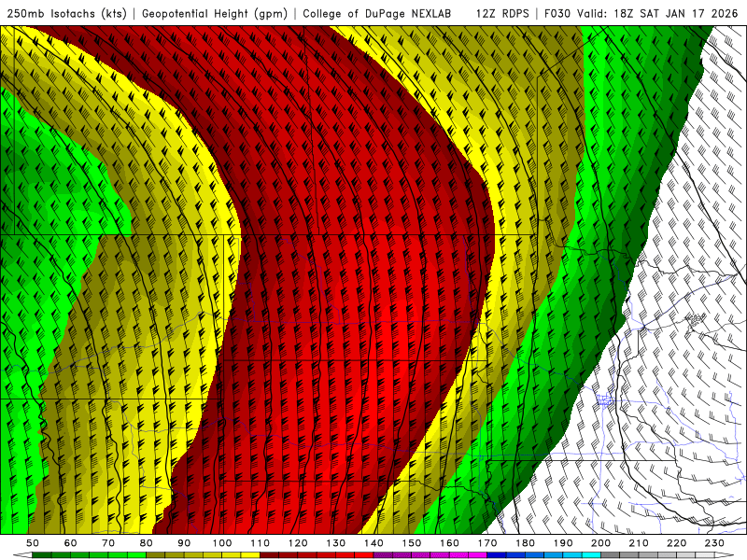Click the '120' color scale label

[x=298, y=543]
